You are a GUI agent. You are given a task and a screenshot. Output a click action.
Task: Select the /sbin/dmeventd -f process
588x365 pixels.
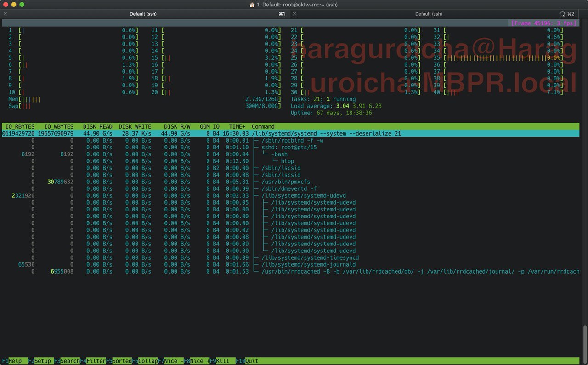[x=290, y=188]
